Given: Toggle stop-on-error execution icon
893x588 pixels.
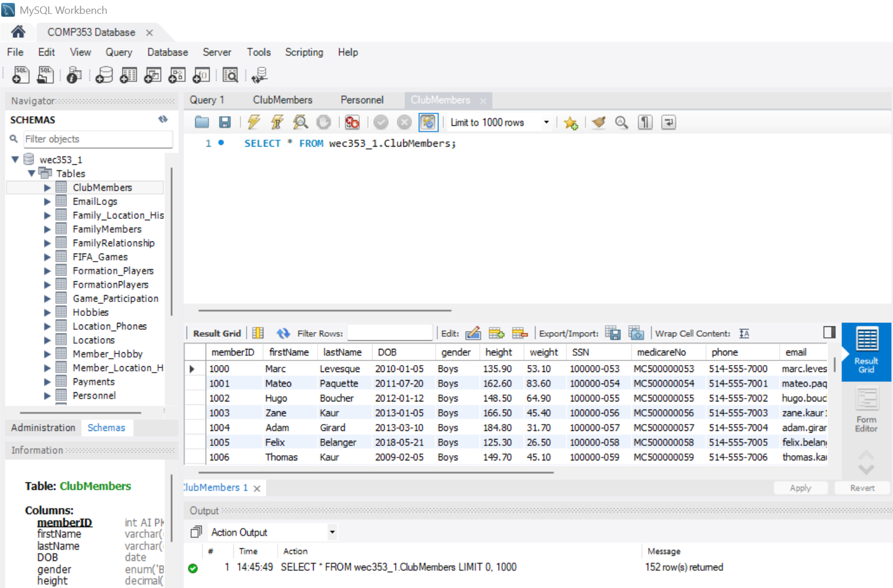Looking at the screenshot, I should 352,122.
